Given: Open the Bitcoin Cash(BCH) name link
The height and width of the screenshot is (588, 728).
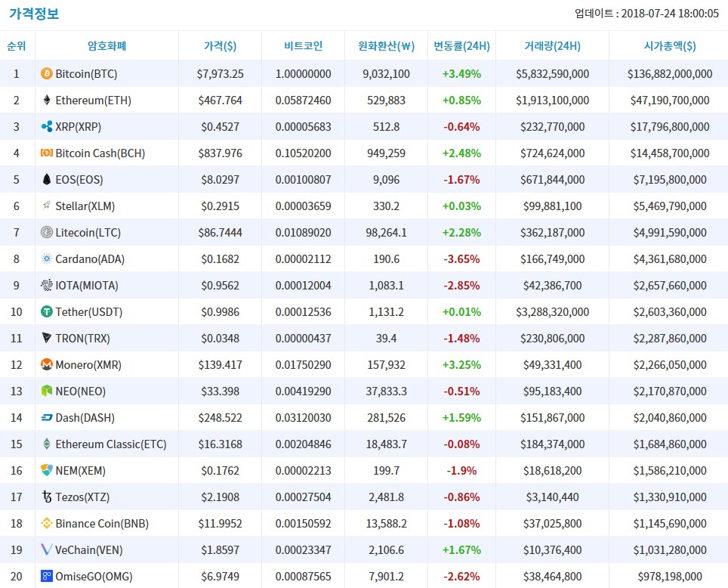Looking at the screenshot, I should pyautogui.click(x=100, y=153).
